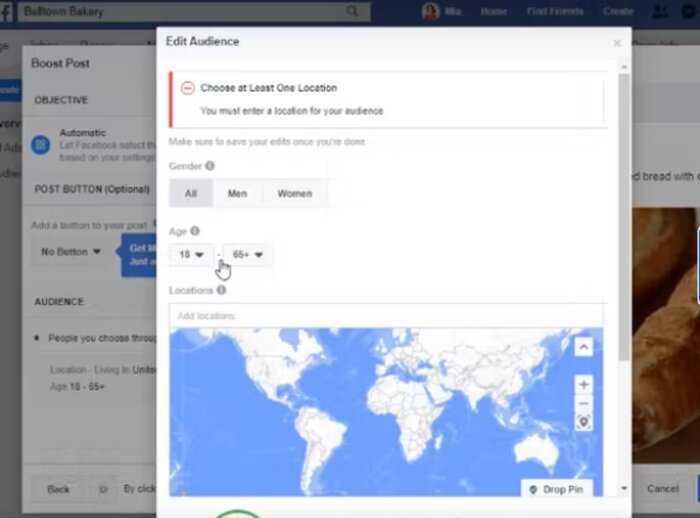Zoom out on the map
The image size is (700, 518).
pos(583,404)
